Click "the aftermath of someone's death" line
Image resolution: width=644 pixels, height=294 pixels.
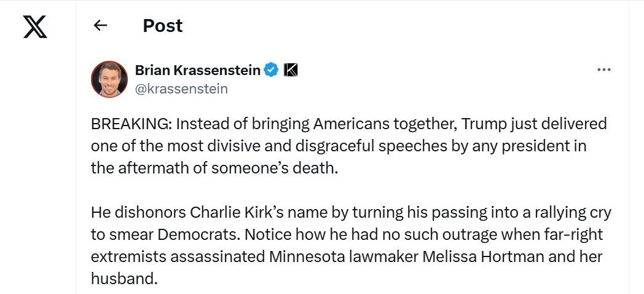coord(214,169)
